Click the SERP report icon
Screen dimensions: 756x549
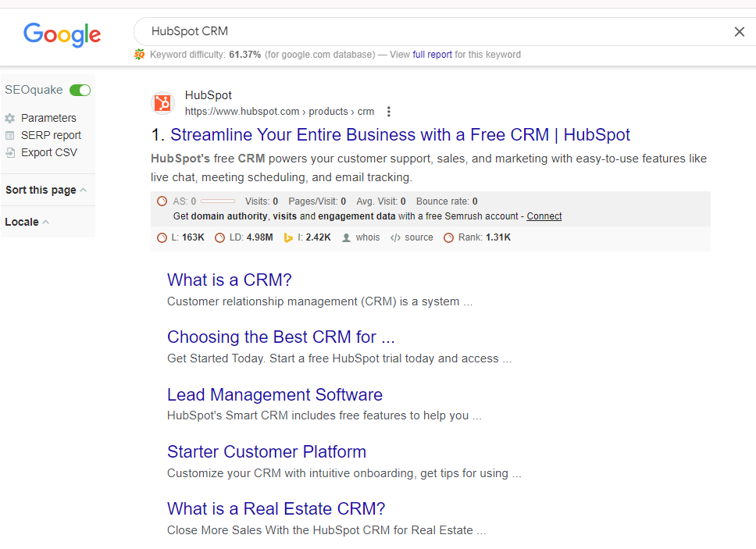[9, 135]
